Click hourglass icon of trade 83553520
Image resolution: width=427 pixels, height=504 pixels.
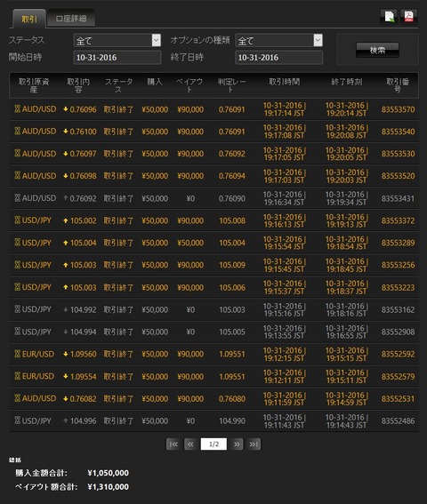(x=18, y=175)
